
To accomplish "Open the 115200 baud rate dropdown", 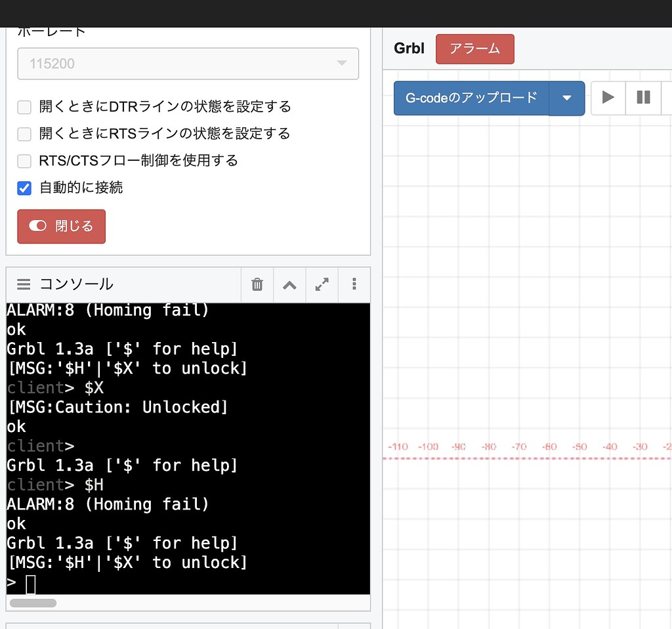I will (188, 64).
